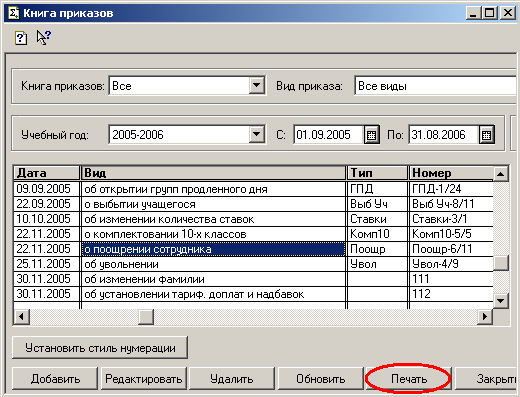Click the number cell Увол-4/9
This screenshot has height=397, width=520.
point(451,264)
